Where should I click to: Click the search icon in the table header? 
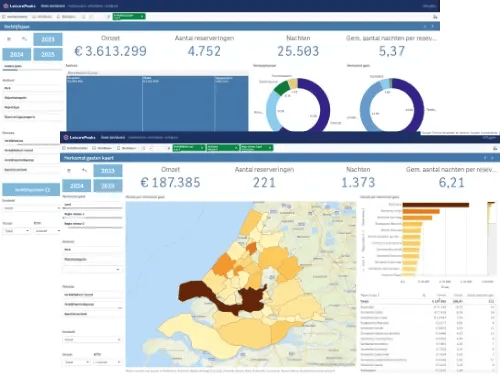tap(424, 295)
